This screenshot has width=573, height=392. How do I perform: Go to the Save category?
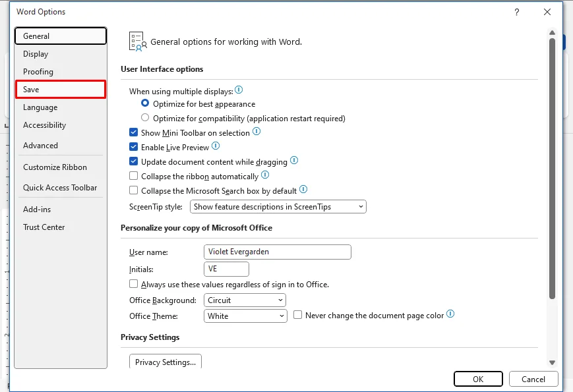tap(61, 90)
